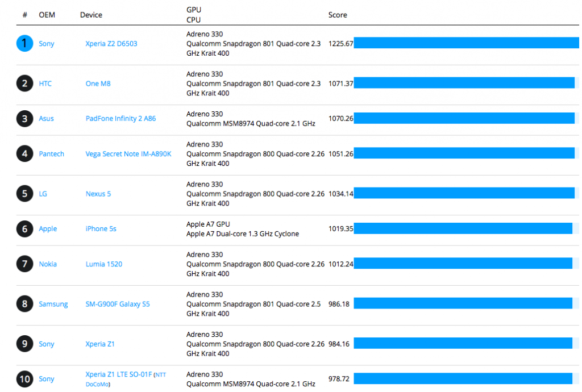Follow the Nokia OEM link
Viewport: 582px width, 392px height.
(48, 264)
